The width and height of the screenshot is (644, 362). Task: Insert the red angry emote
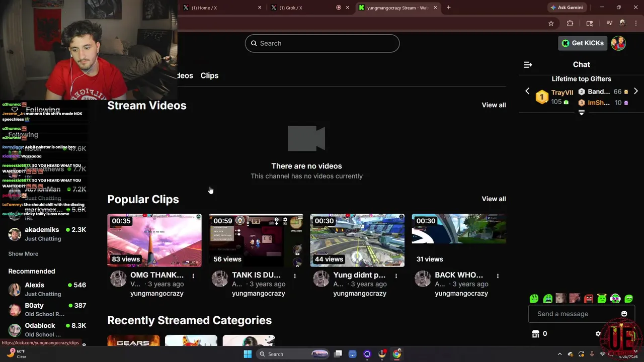point(588,299)
